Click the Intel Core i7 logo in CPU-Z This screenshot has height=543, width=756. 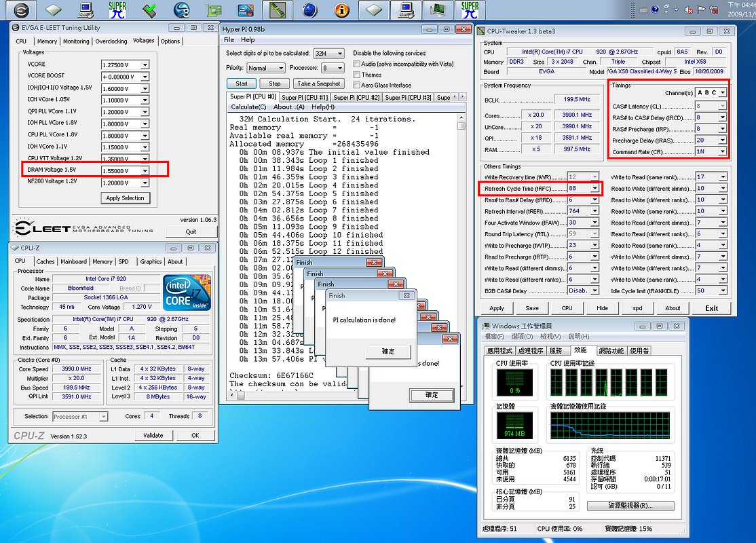click(187, 293)
